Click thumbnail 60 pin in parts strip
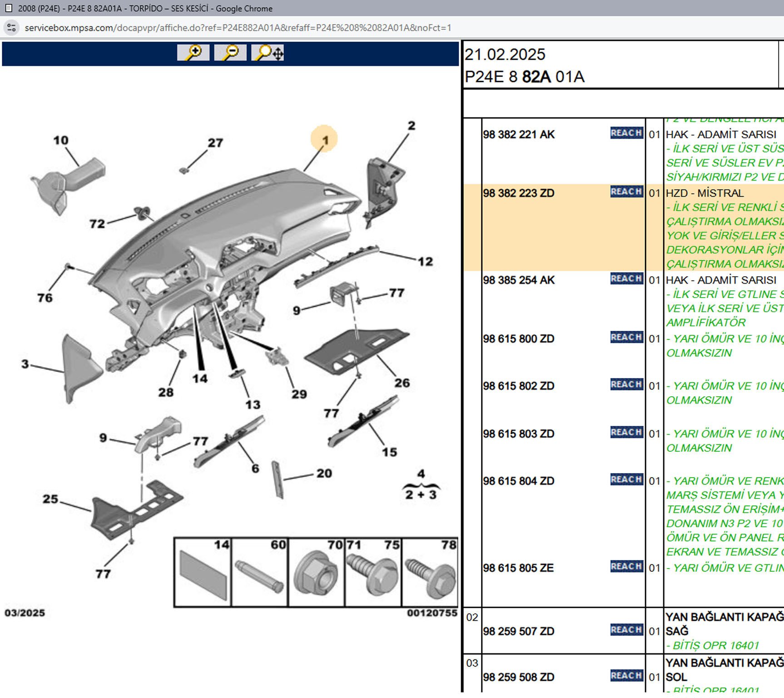The width and height of the screenshot is (784, 698). pos(260,573)
